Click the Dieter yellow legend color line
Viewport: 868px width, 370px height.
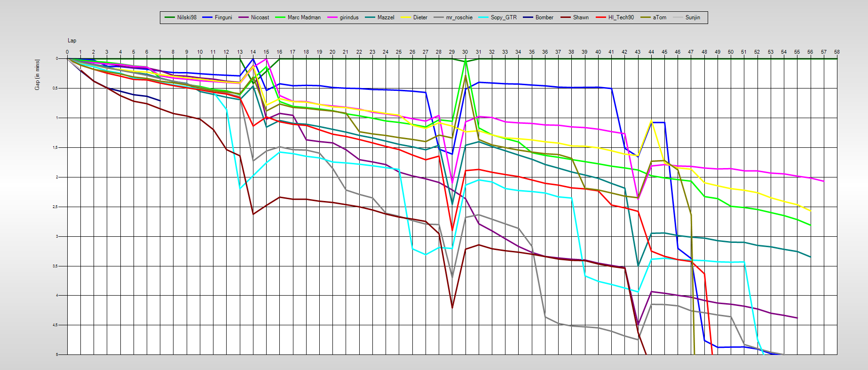coord(406,17)
